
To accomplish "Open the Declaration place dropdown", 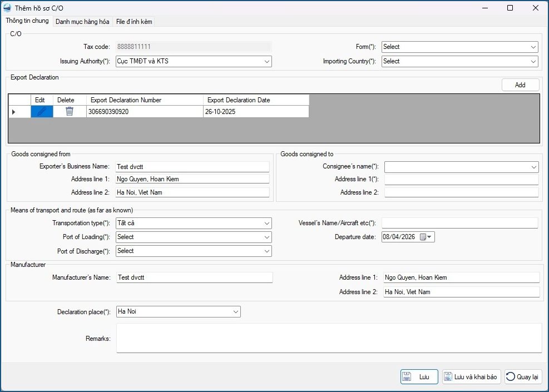I will click(178, 312).
